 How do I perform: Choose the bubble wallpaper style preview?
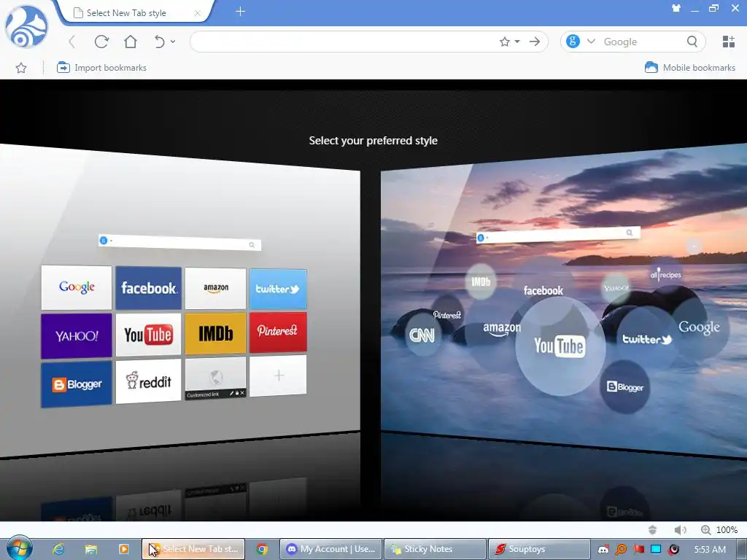point(564,301)
